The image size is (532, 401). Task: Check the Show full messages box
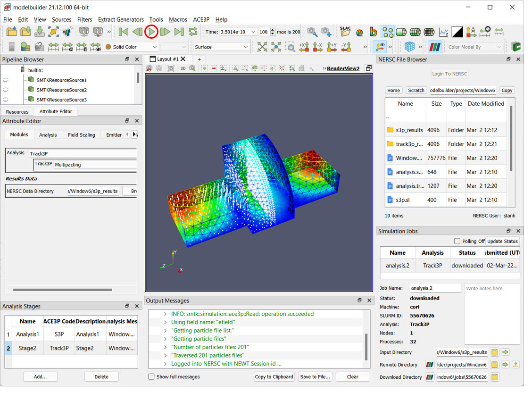[x=151, y=376]
